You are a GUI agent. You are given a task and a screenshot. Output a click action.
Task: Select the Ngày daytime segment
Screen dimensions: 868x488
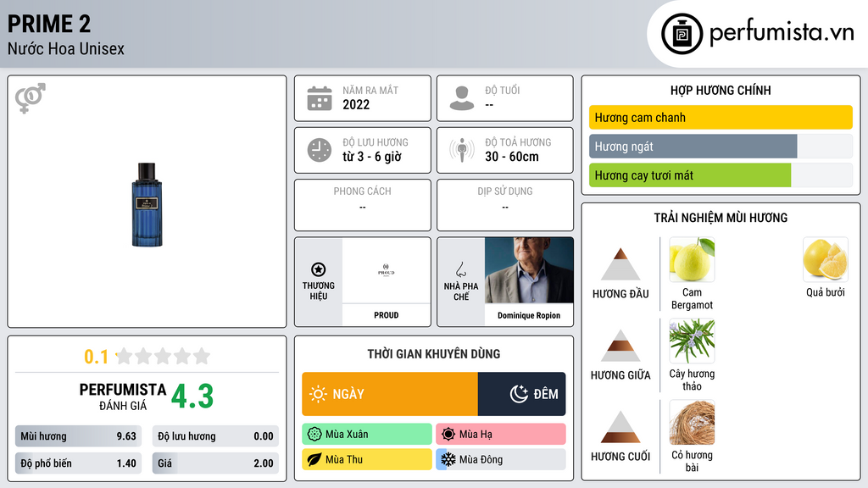(x=390, y=394)
